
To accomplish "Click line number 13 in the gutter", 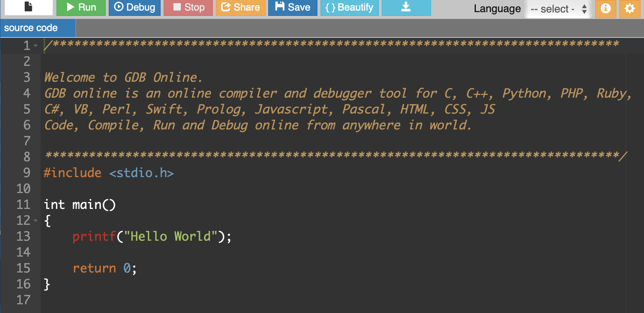I will point(23,237).
